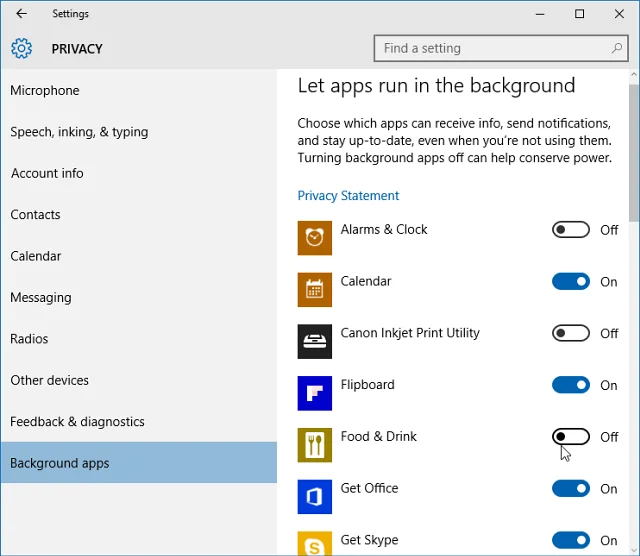This screenshot has height=556, width=640.
Task: Click the Alarms & Clock app icon
Action: coord(314,238)
